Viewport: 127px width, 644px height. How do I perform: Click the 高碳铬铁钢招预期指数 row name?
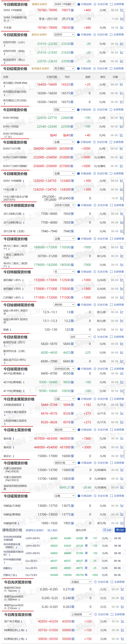(x=15, y=487)
